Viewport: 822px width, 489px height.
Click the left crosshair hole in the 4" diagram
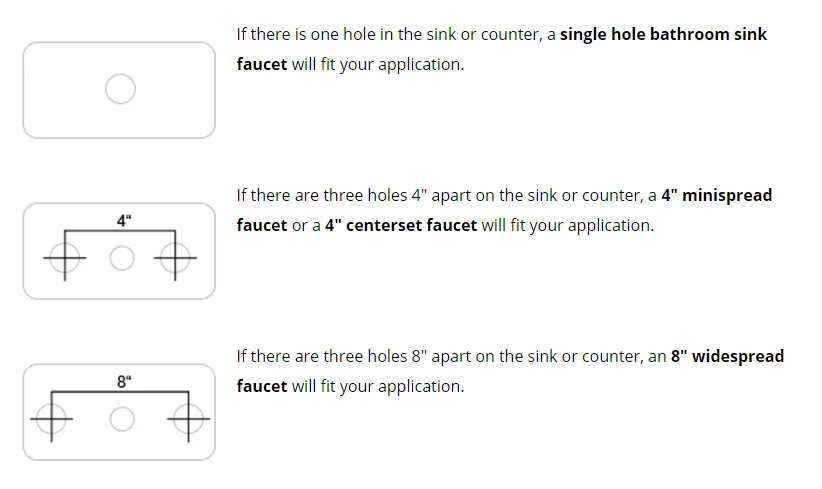[64, 260]
